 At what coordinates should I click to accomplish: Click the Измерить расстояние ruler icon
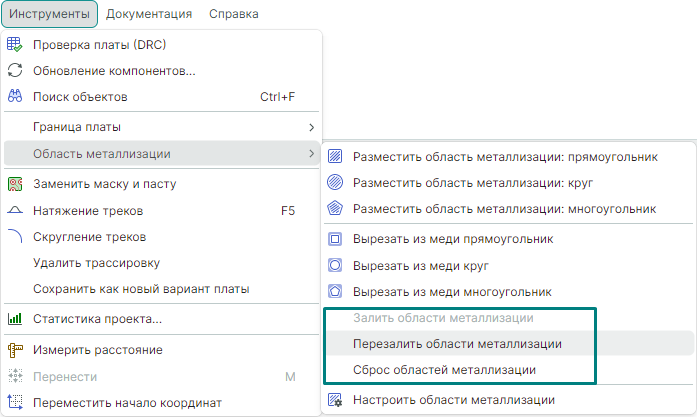point(15,350)
